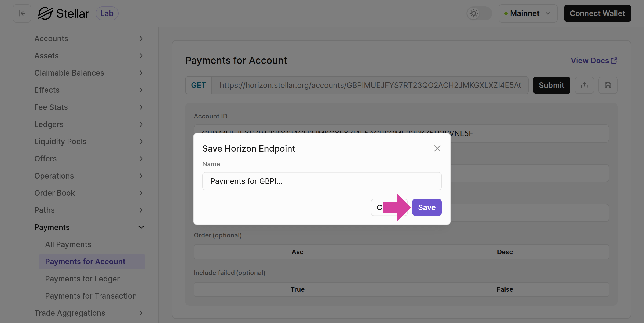Screen dimensions: 644x323
Task: Go to Payments for Ledger
Action: (x=82, y=279)
